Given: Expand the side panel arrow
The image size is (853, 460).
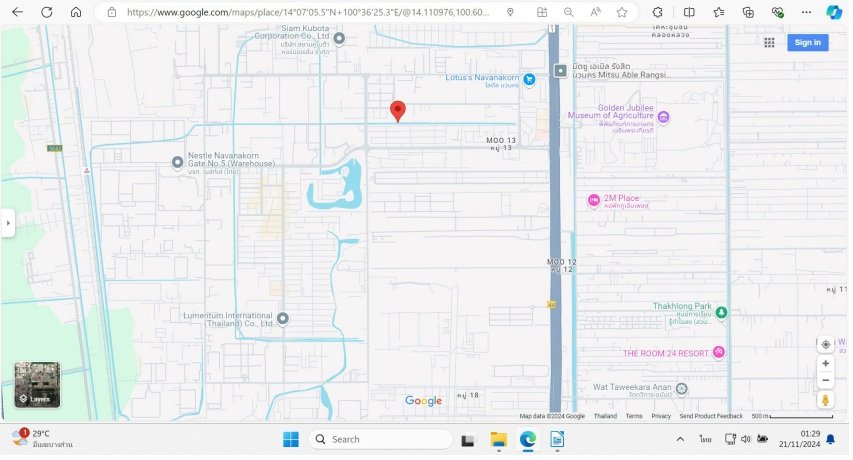Looking at the screenshot, I should [x=8, y=223].
